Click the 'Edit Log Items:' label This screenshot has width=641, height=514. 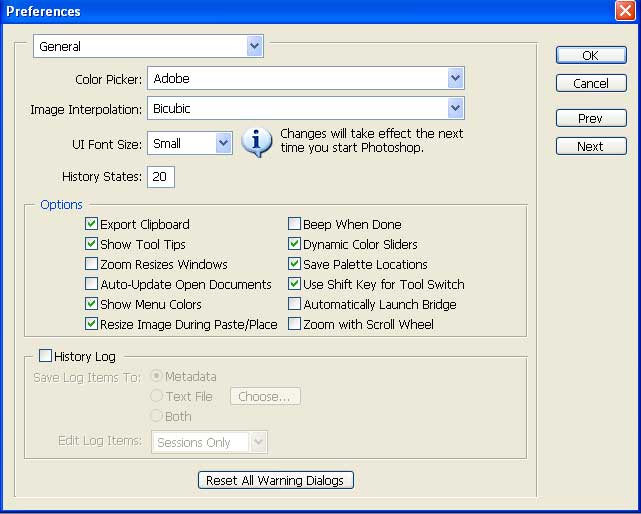point(100,440)
